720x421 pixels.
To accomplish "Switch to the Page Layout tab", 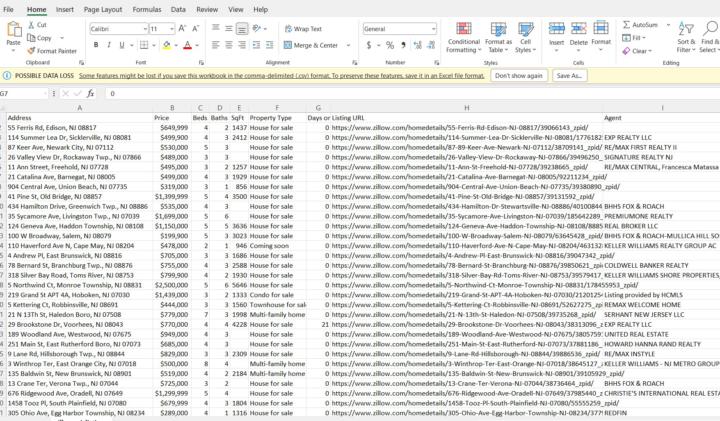I will [103, 9].
